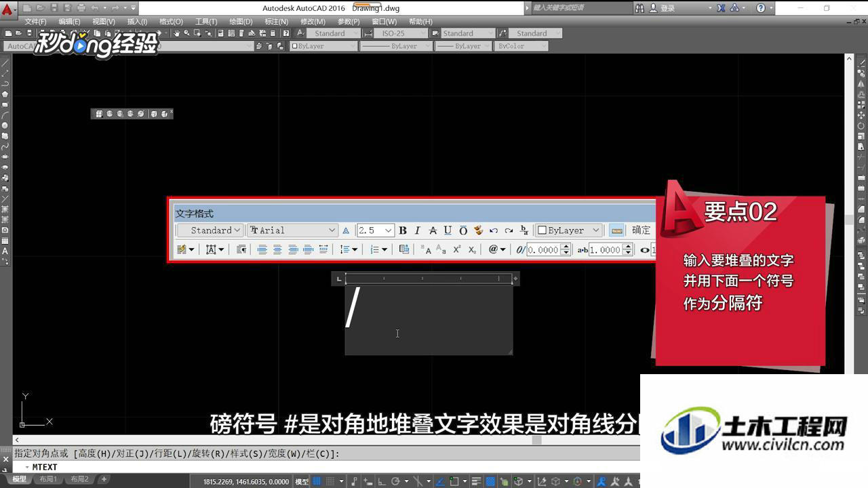Viewport: 868px width, 488px height.
Task: Center the text alignment
Action: (x=277, y=249)
